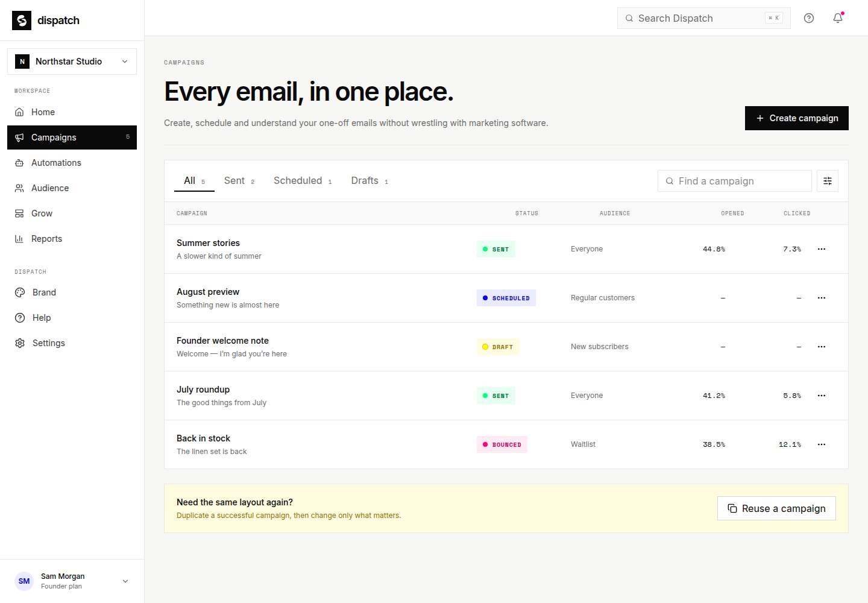868x603 pixels.
Task: Click the OPENED column header
Action: (x=732, y=213)
